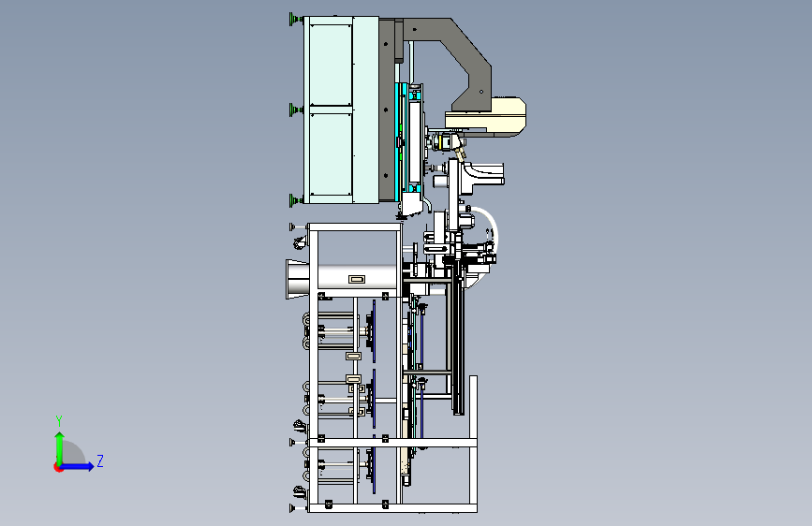
Task: Click the 'Z' axis label
Action: pyautogui.click(x=100, y=460)
